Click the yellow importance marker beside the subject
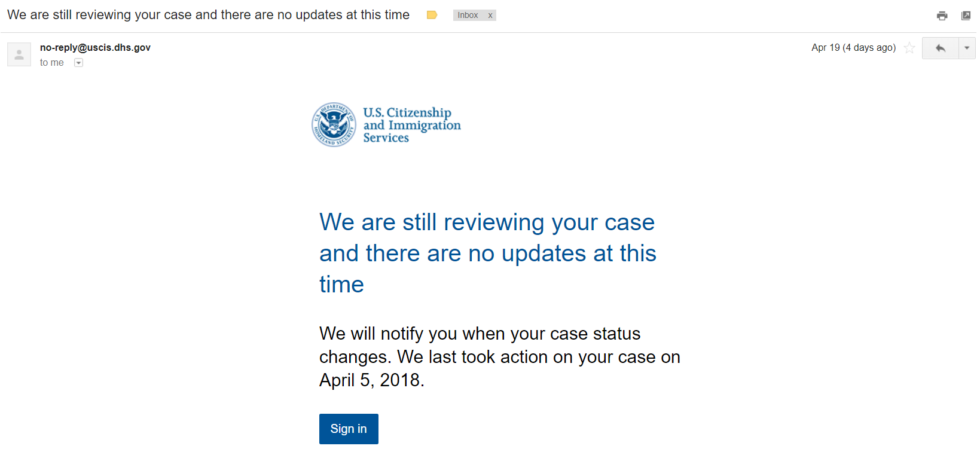This screenshot has width=980, height=461. click(432, 15)
